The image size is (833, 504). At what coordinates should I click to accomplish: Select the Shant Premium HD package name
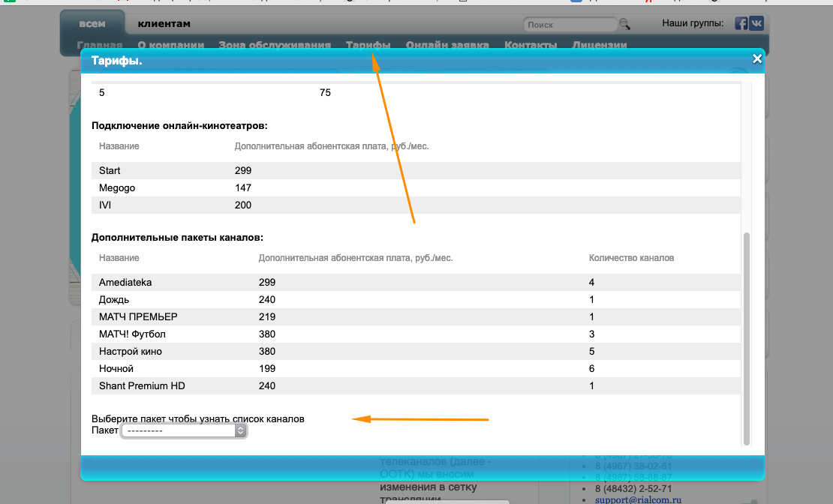pos(142,386)
